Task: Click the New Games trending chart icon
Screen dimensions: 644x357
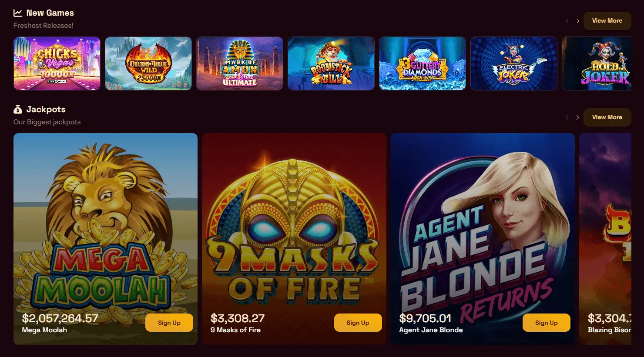Action: tap(18, 13)
